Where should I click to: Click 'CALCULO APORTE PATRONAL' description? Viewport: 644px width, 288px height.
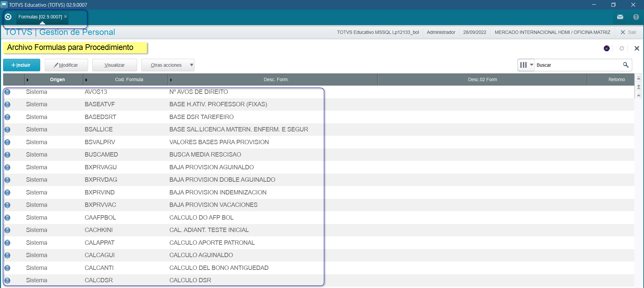point(212,243)
